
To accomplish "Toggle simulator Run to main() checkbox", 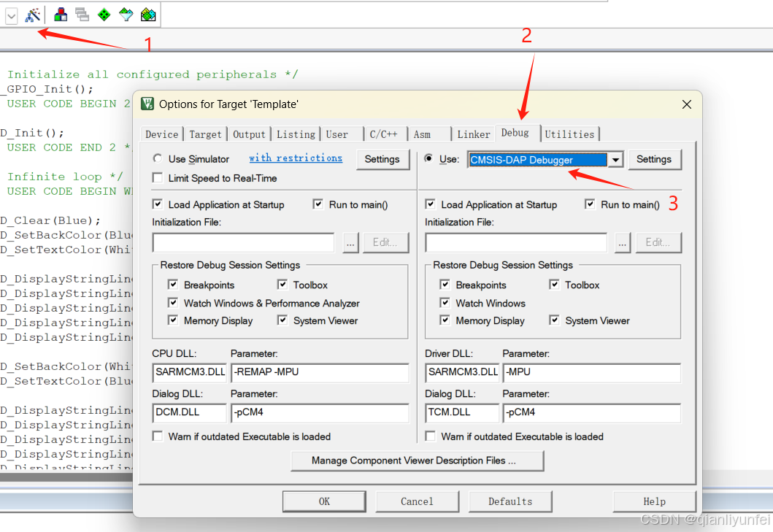I will (x=318, y=204).
